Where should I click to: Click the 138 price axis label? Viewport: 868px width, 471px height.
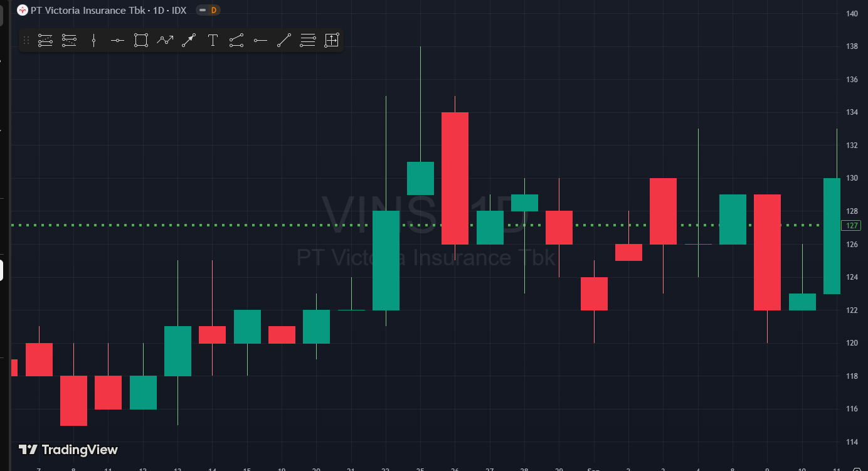tap(852, 46)
